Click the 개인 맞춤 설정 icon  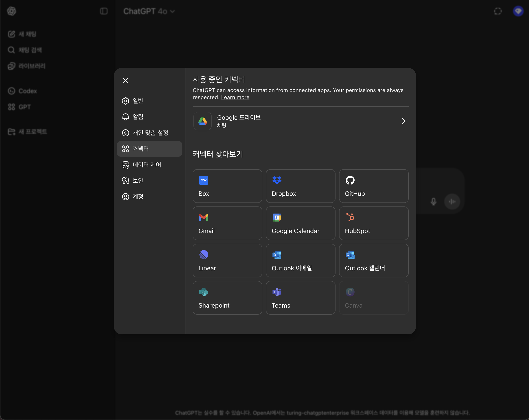pyautogui.click(x=125, y=133)
